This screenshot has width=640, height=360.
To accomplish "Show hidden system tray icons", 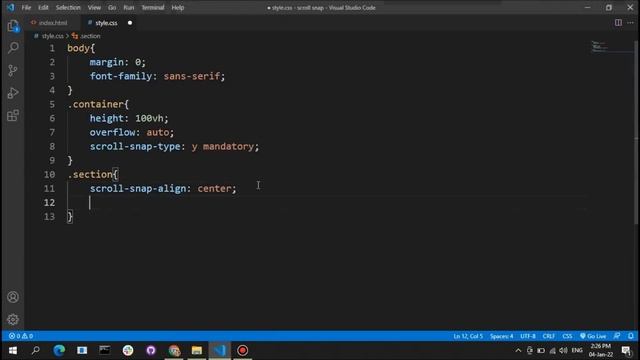I will pos(518,350).
